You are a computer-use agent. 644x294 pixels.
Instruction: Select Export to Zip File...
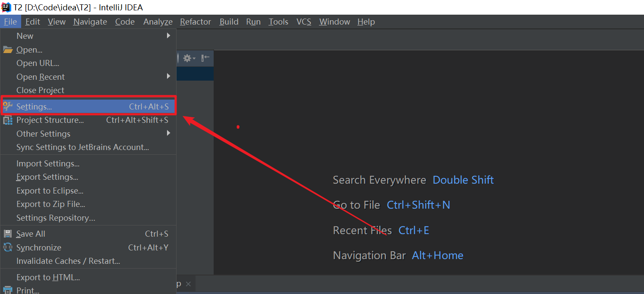point(88,204)
